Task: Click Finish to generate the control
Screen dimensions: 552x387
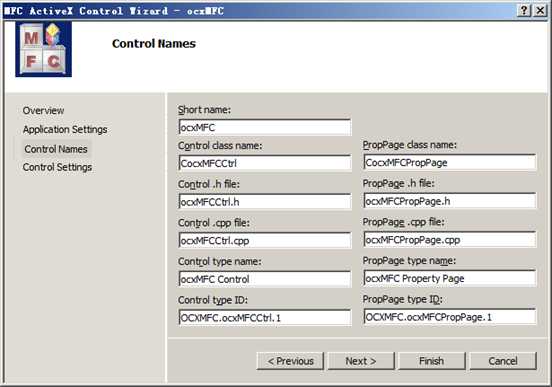Action: pyautogui.click(x=432, y=361)
